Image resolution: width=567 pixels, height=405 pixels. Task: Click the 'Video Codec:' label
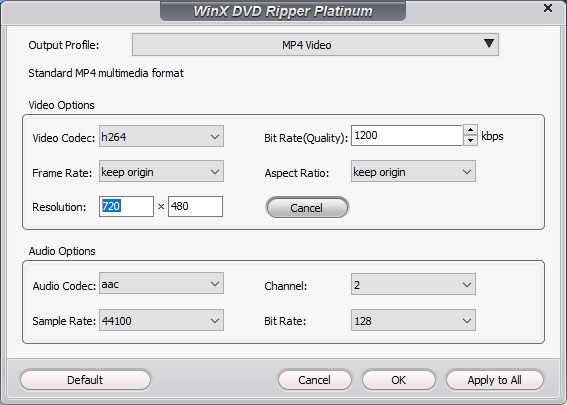64,138
